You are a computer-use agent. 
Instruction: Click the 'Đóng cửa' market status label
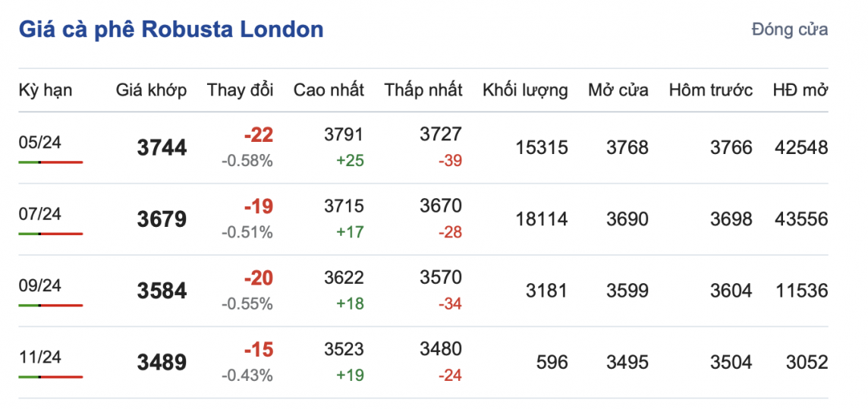[789, 30]
